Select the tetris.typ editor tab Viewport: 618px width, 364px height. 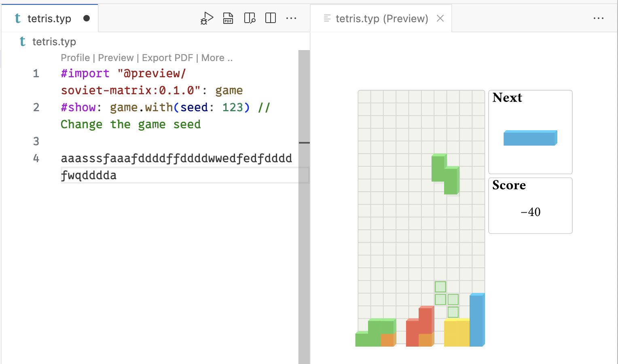point(50,18)
